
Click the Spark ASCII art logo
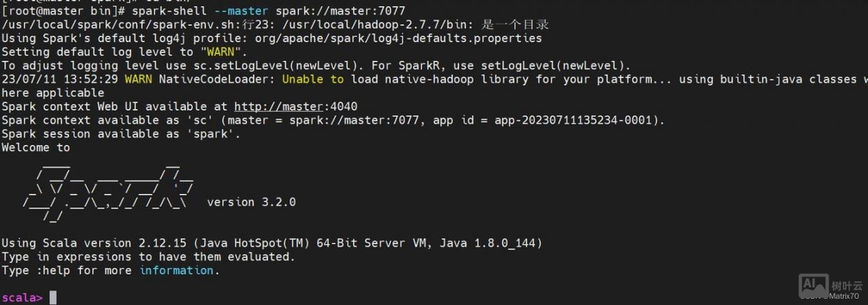pyautogui.click(x=108, y=191)
